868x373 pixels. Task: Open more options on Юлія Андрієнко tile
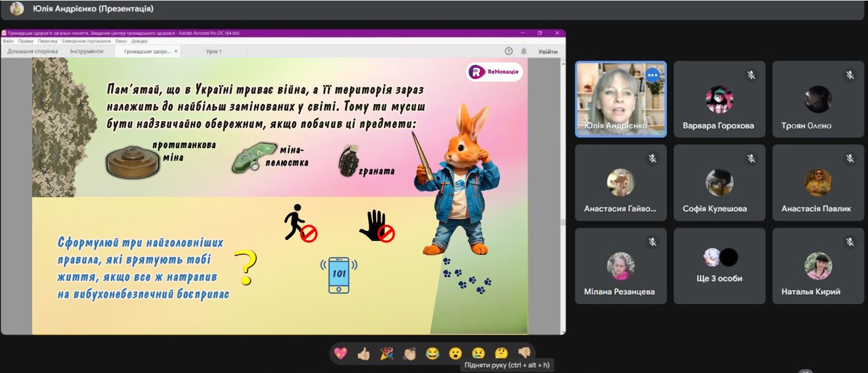[652, 75]
